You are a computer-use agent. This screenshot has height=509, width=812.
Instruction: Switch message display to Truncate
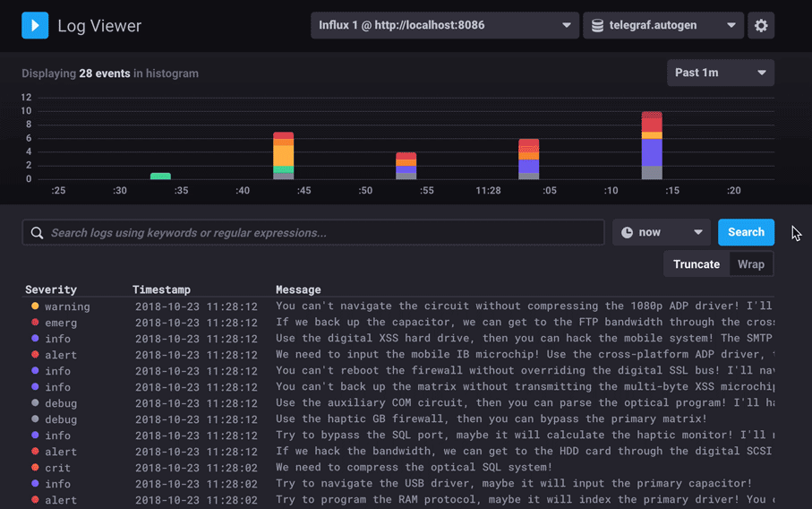tap(697, 264)
